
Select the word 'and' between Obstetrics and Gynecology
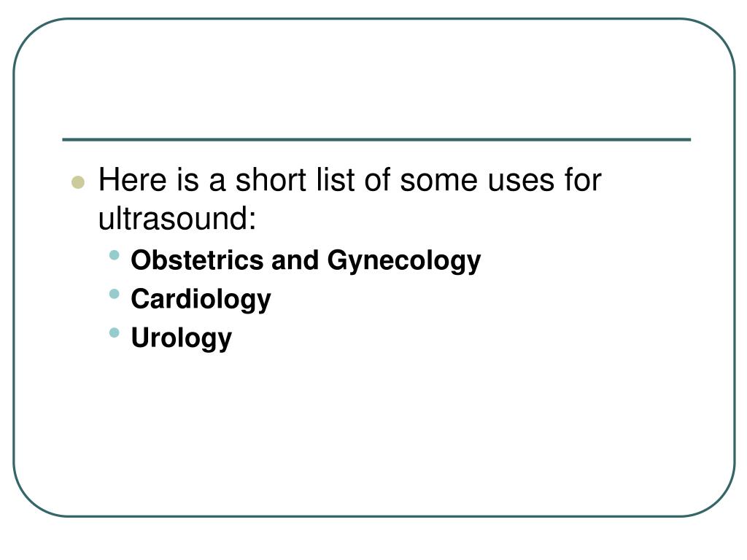point(295,260)
